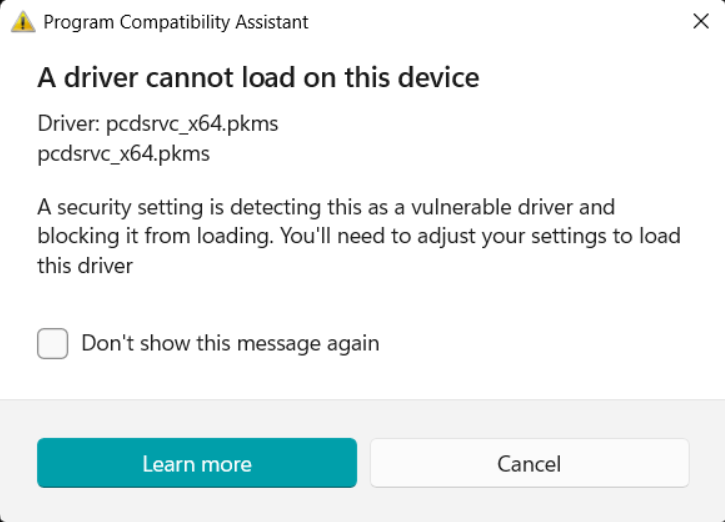Click the warning triangle icon in title bar
This screenshot has width=725, height=522.
(x=22, y=21)
